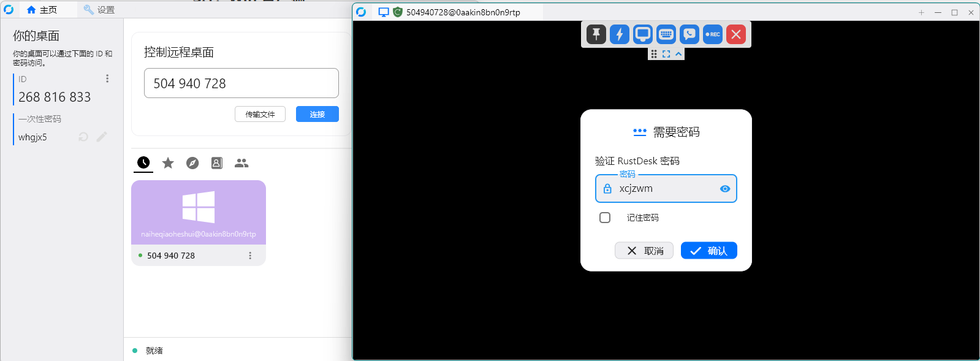Add a new connection tab with plus
The image size is (980, 361).
(x=921, y=12)
